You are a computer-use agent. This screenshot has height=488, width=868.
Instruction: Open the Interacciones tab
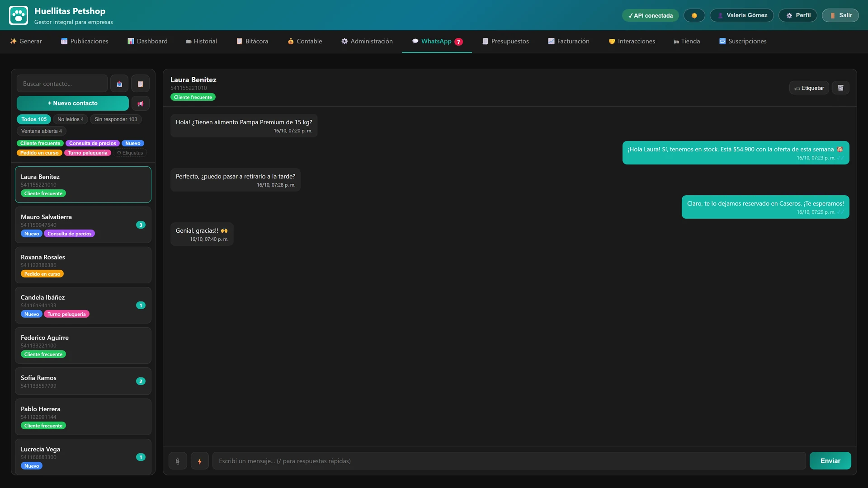[632, 41]
